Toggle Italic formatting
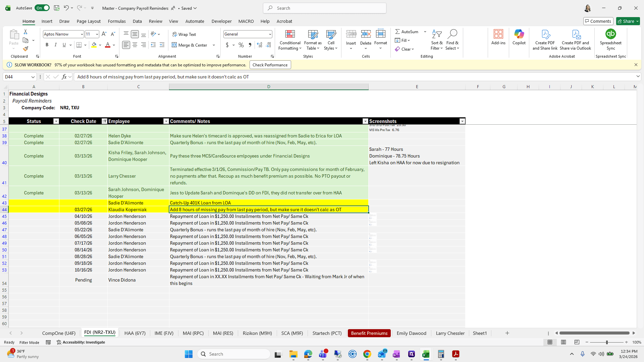This screenshot has width=644, height=362. pos(56,45)
